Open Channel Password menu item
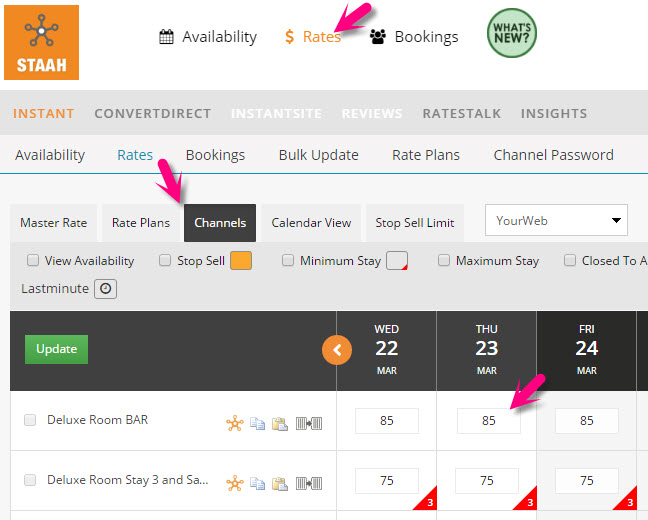This screenshot has width=648, height=520. click(553, 155)
